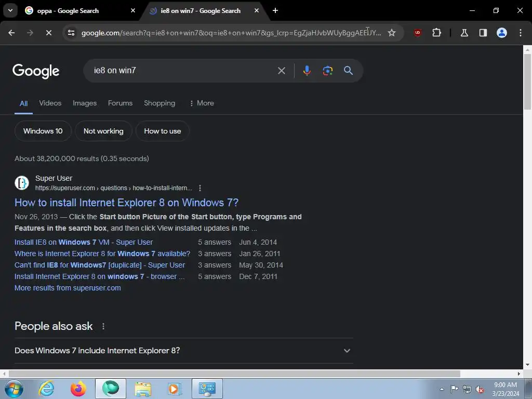Viewport: 532px width, 399px height.
Task: Open the Windows Start menu
Action: coord(14,389)
